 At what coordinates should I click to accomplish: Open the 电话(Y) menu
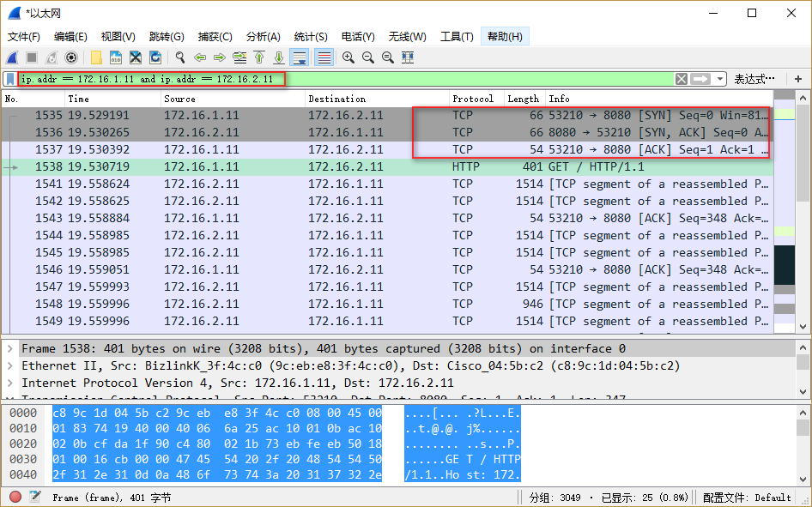(358, 37)
